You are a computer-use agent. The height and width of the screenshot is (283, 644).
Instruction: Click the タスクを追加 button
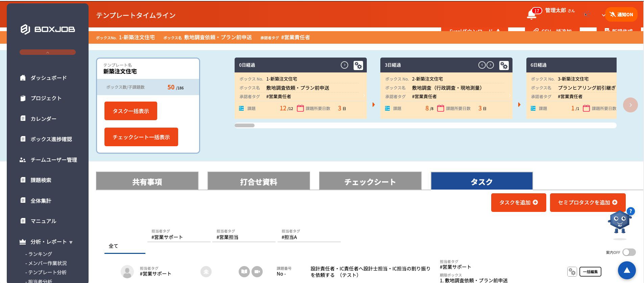coord(519,202)
